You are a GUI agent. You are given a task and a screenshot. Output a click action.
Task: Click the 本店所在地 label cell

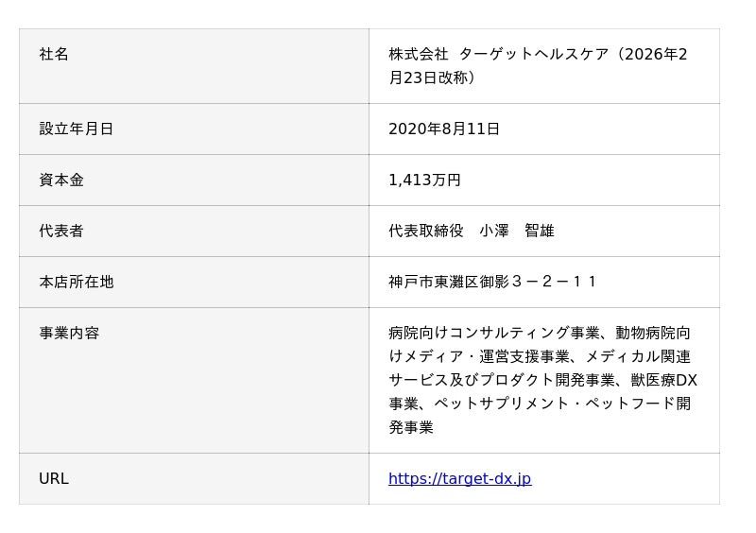pos(76,282)
